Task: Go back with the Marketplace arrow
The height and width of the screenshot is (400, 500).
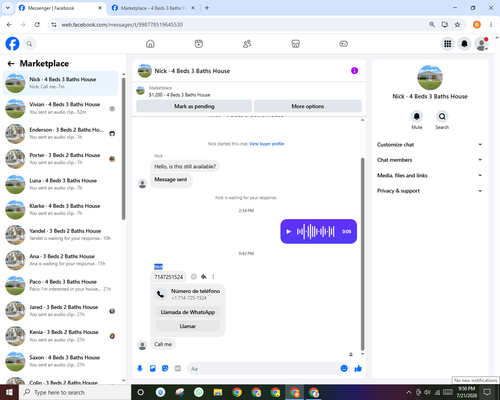Action: (x=11, y=63)
